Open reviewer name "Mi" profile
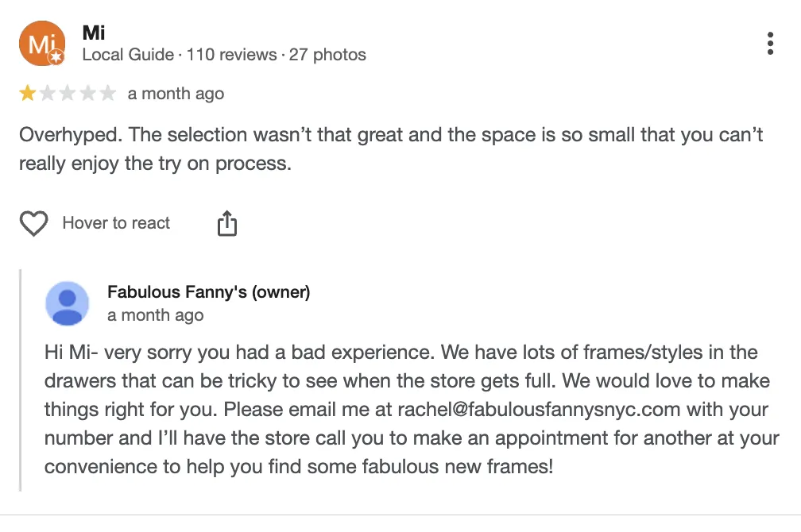Image resolution: width=801 pixels, height=532 pixels. [94, 33]
